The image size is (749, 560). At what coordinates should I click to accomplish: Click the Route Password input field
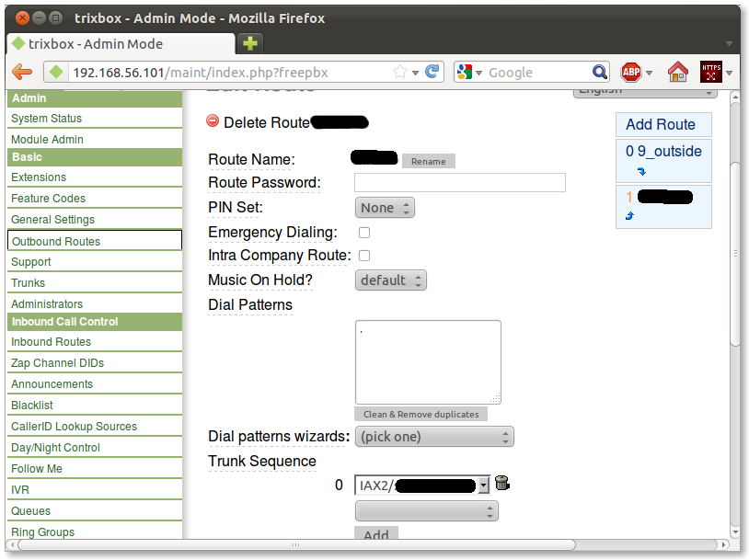point(460,183)
